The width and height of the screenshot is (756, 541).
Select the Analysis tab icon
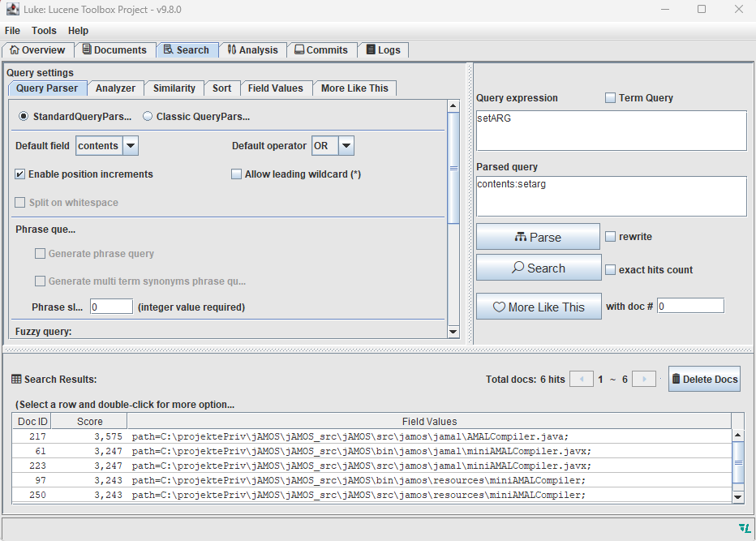tap(230, 49)
